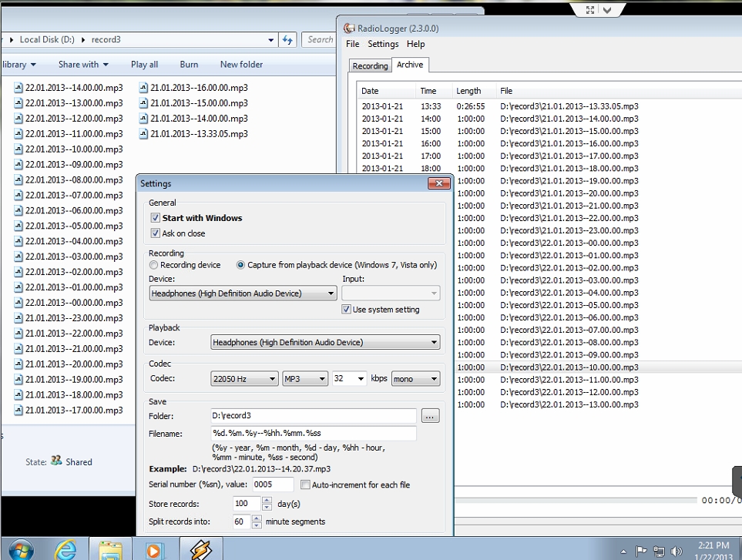Toggle Ask on close checkbox

155,233
